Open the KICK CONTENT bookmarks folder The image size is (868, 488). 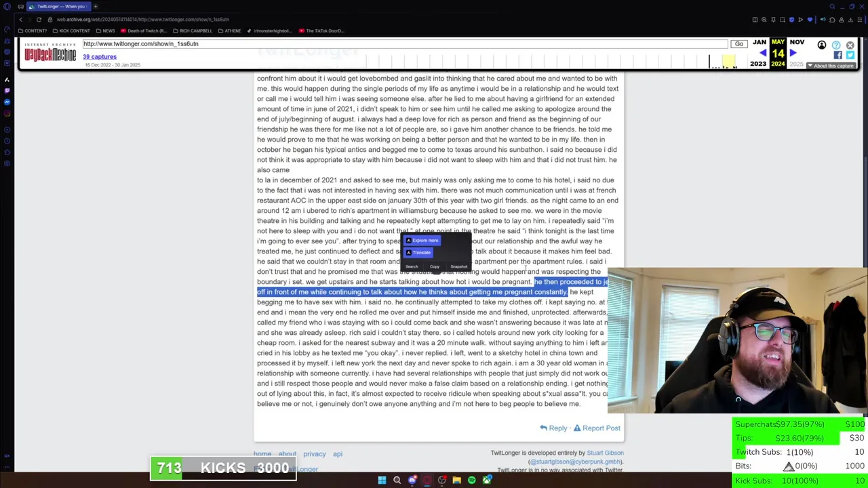click(x=72, y=30)
